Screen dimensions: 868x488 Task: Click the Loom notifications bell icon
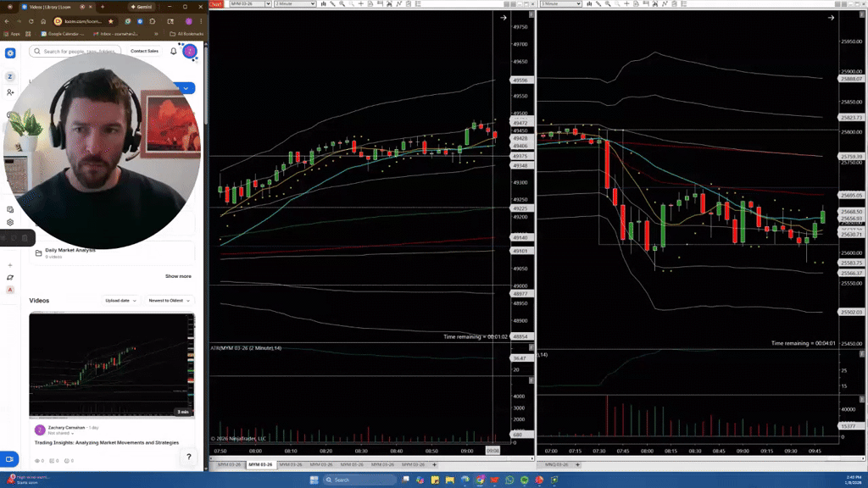(x=173, y=51)
